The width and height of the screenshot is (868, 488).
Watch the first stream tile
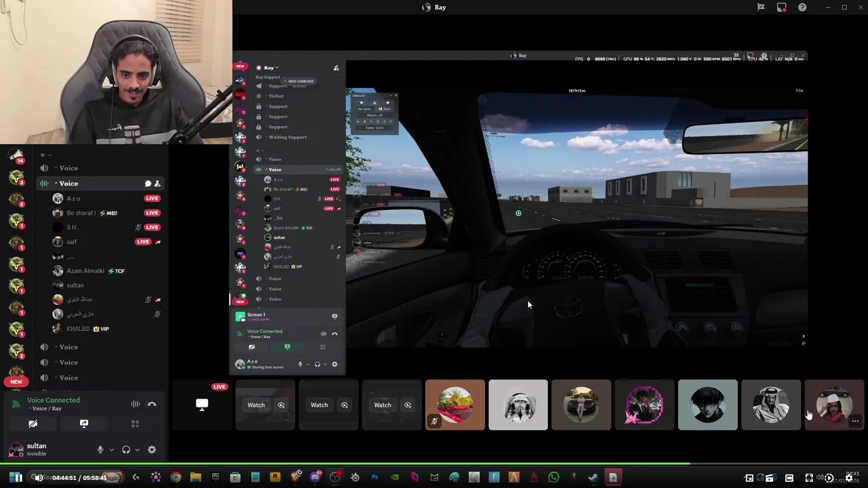[256, 405]
